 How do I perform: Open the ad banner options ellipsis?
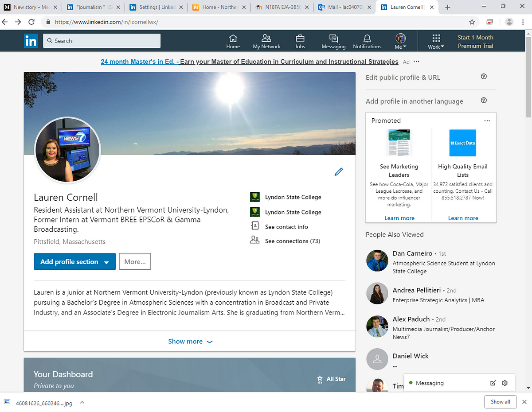point(416,62)
